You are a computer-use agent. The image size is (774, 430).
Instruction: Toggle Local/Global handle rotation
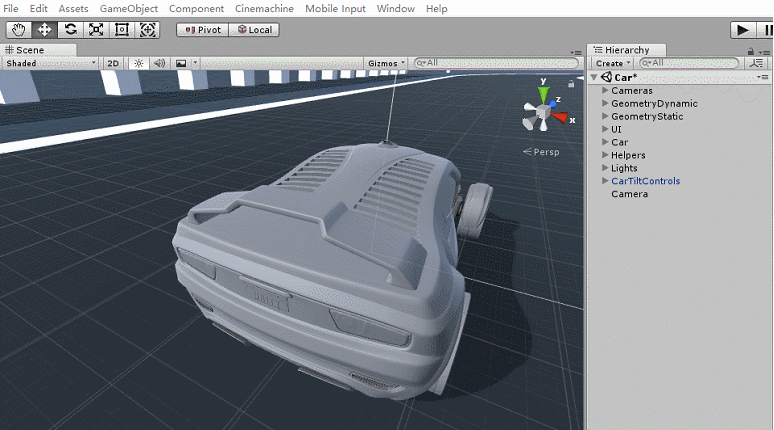[254, 30]
